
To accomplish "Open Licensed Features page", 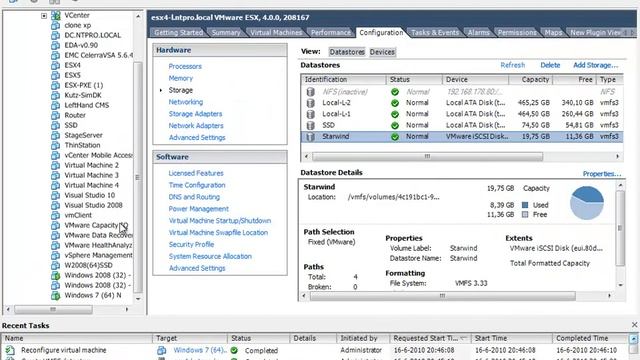I will (x=196, y=173).
